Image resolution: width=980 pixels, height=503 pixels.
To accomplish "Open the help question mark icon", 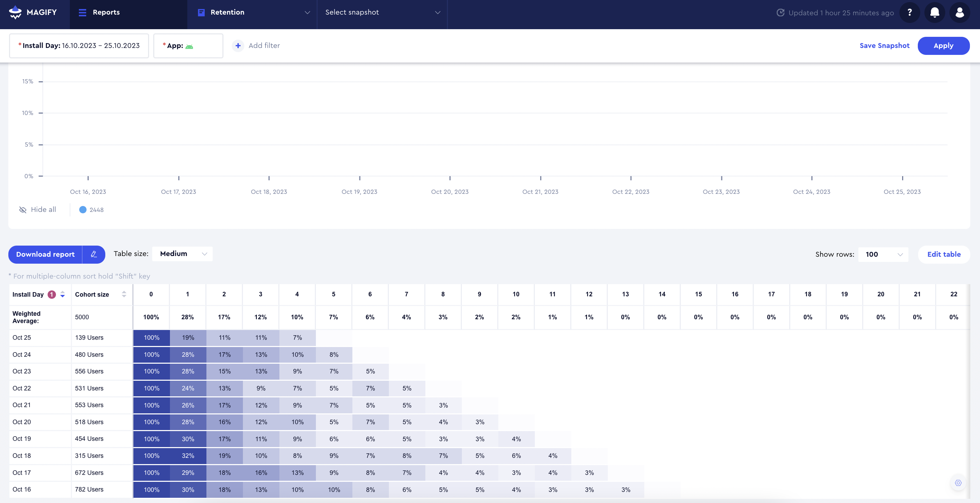I will click(x=909, y=13).
